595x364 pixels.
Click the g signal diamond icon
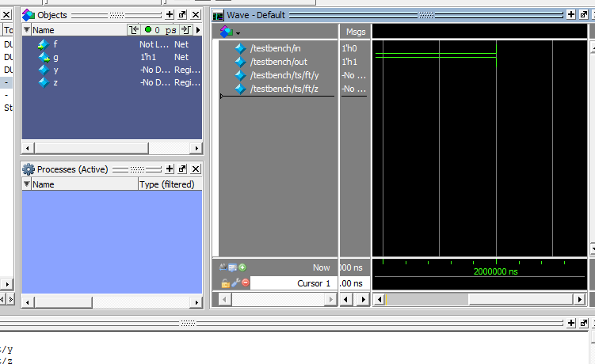pyautogui.click(x=44, y=58)
